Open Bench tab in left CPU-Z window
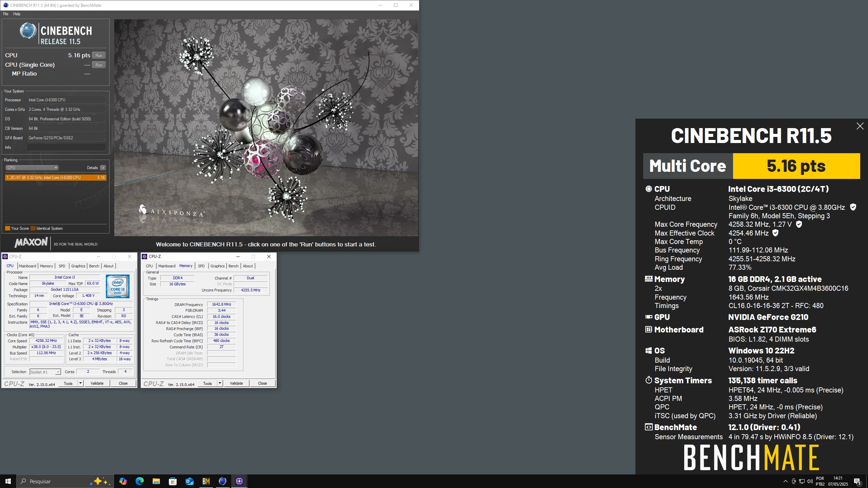Image resolution: width=868 pixels, height=488 pixels. point(94,266)
